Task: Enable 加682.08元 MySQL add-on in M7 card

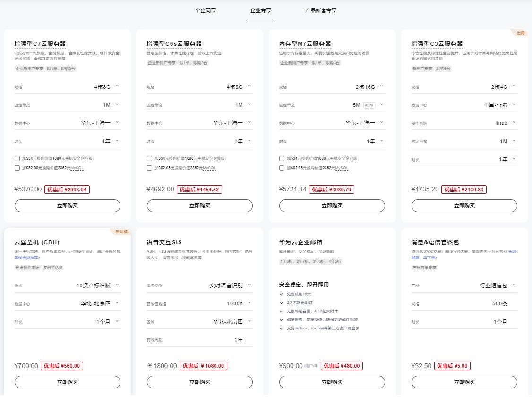Action: point(282,168)
